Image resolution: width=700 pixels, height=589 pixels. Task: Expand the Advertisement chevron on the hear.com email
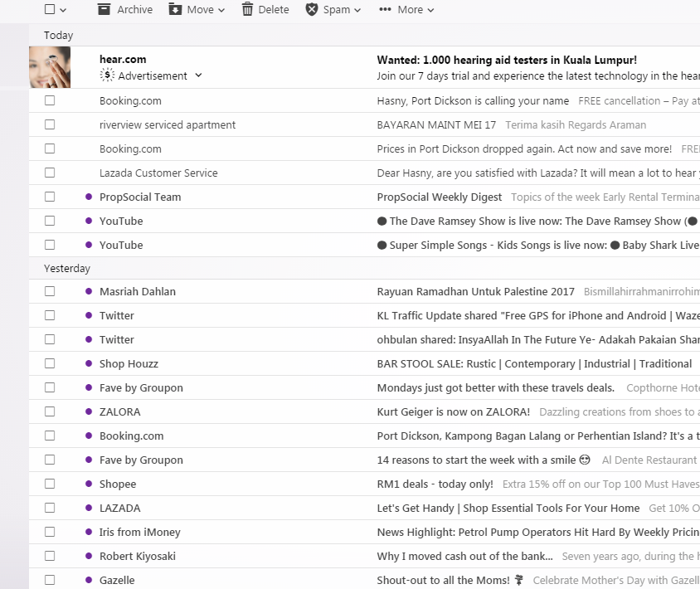point(198,75)
